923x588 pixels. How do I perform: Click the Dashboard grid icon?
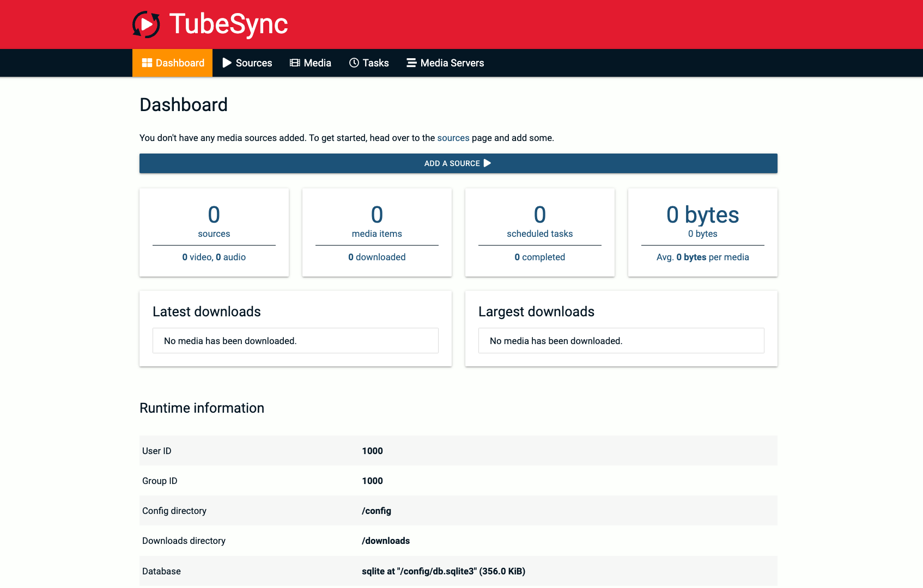(147, 63)
